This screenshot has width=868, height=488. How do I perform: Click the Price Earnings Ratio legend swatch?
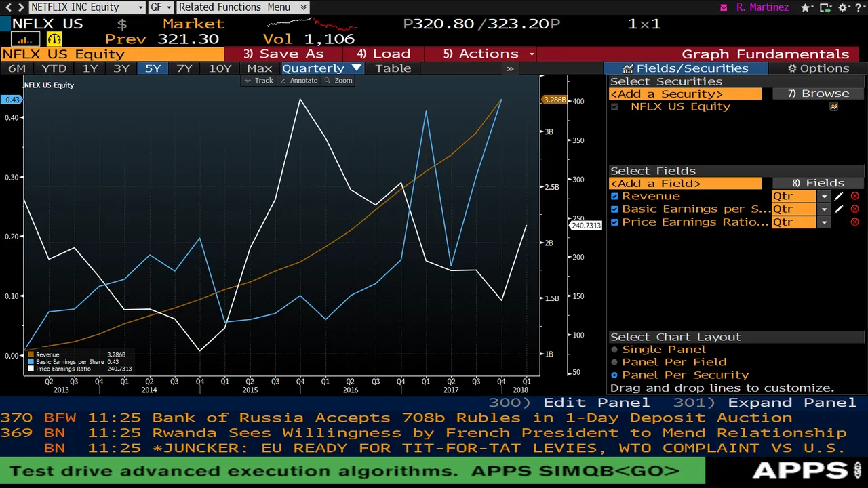[31, 369]
